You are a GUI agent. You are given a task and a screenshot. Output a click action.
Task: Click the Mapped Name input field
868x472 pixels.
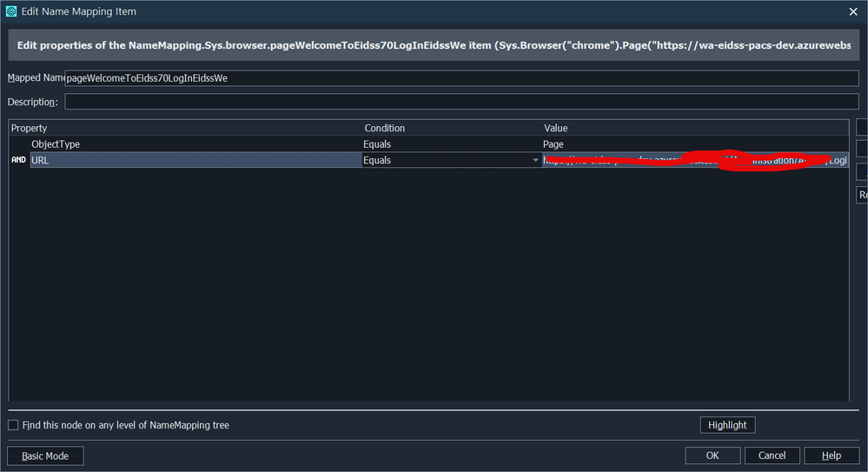click(x=461, y=78)
